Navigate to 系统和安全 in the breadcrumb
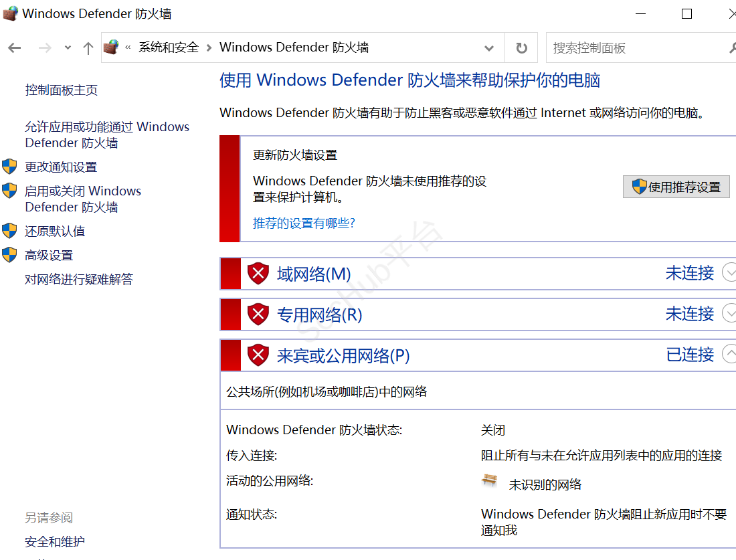The image size is (736, 560). pyautogui.click(x=168, y=47)
